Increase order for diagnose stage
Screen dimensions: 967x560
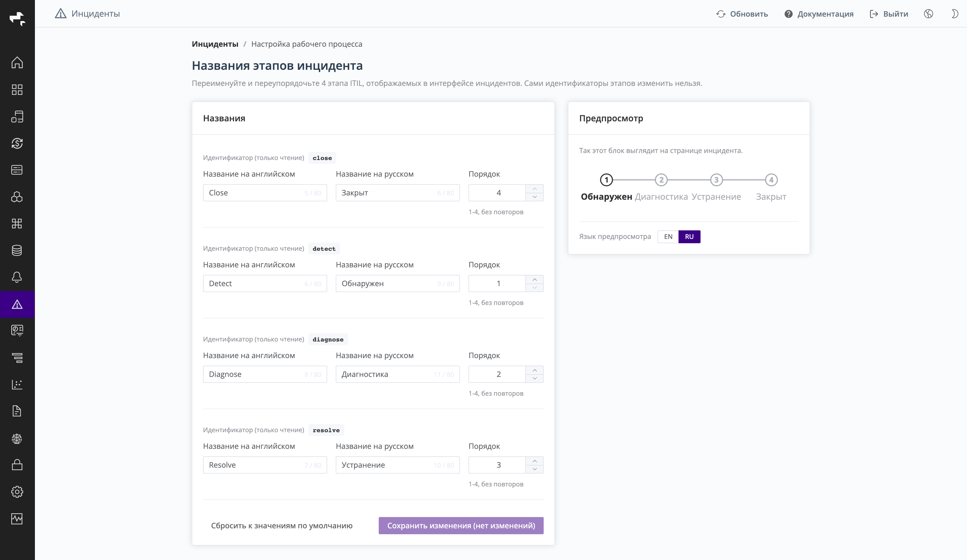(535, 370)
